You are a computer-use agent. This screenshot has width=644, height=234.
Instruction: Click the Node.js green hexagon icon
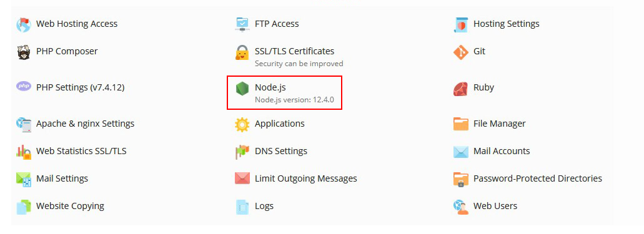pos(242,89)
